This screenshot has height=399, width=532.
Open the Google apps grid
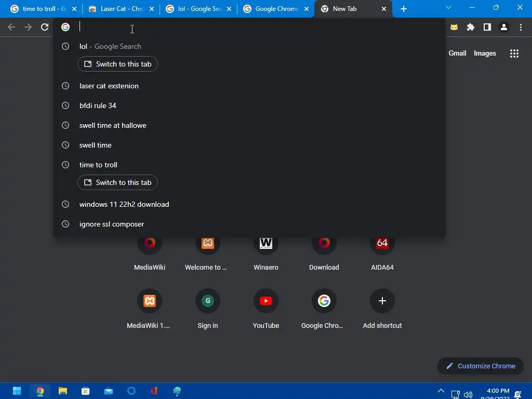[x=514, y=54]
